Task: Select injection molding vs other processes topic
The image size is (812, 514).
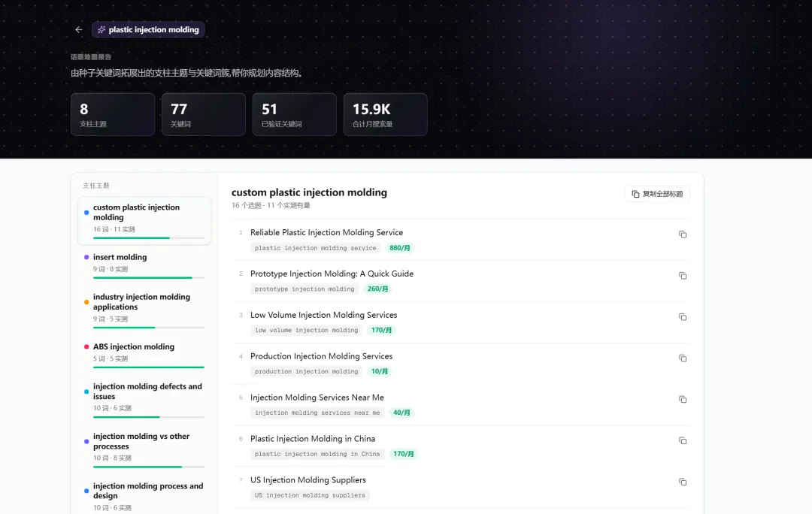Action: click(144, 452)
